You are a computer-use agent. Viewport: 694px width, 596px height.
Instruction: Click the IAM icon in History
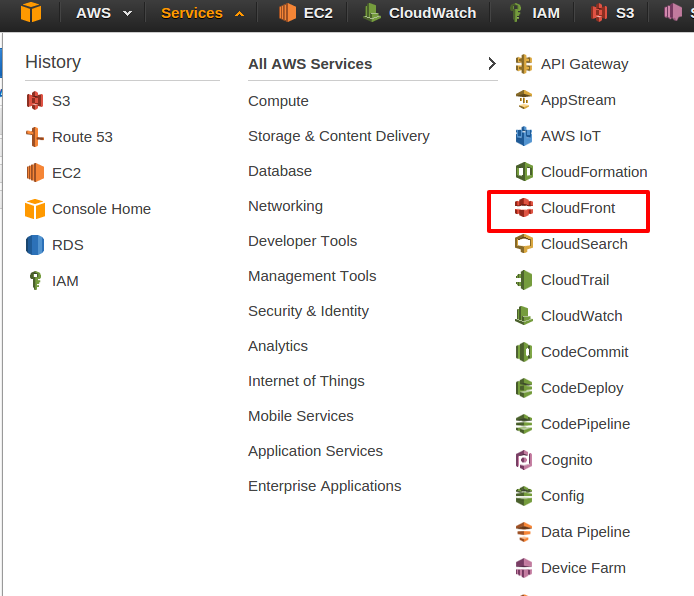pyautogui.click(x=35, y=281)
